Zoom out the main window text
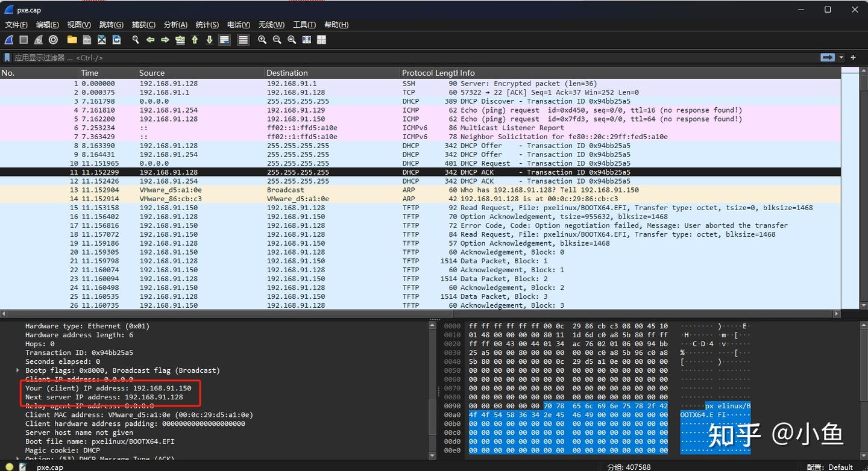868x471 pixels. point(277,40)
